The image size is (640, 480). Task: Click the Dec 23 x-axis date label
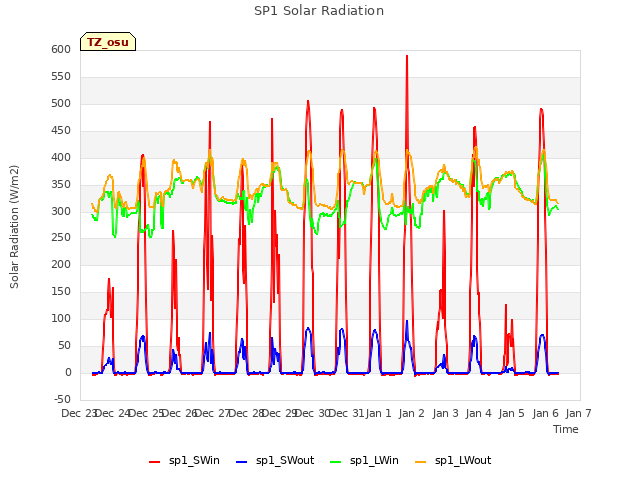pos(79,413)
